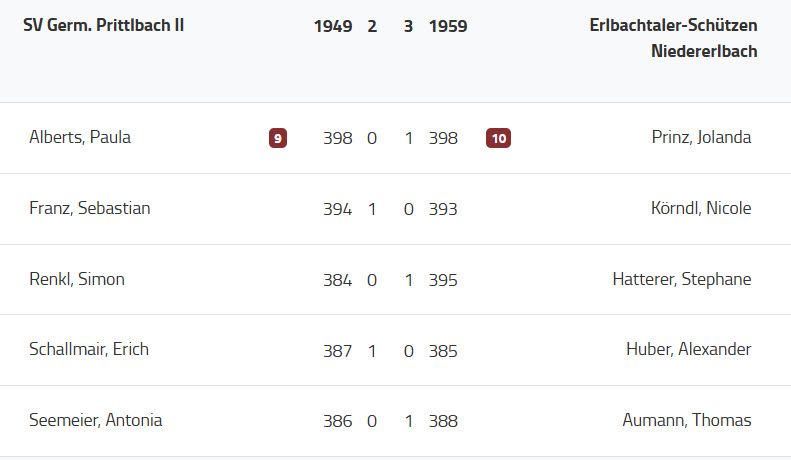Click on Hatterer, Stephane's name

681,280
